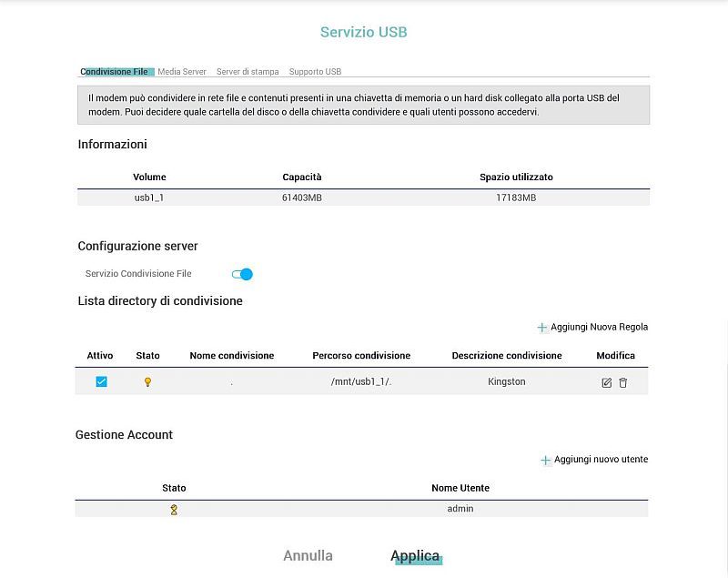The height and width of the screenshot is (578, 728).
Task: Select the 61403MB capacity value
Action: tap(302, 198)
